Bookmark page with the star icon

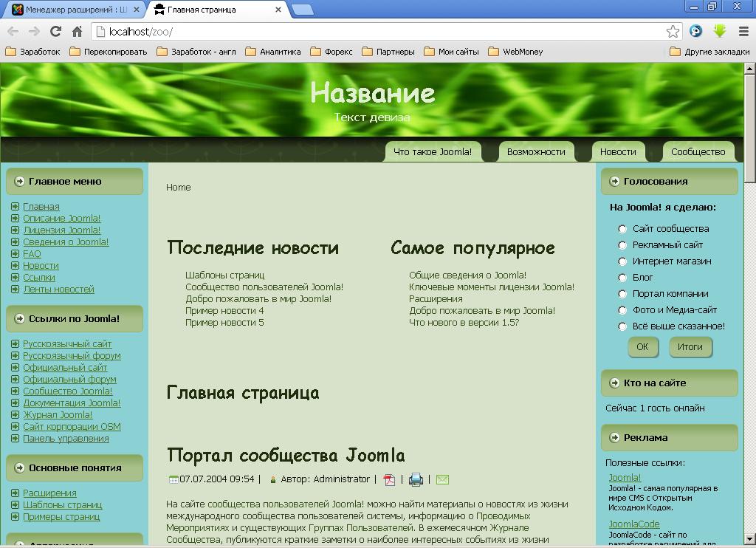673,32
